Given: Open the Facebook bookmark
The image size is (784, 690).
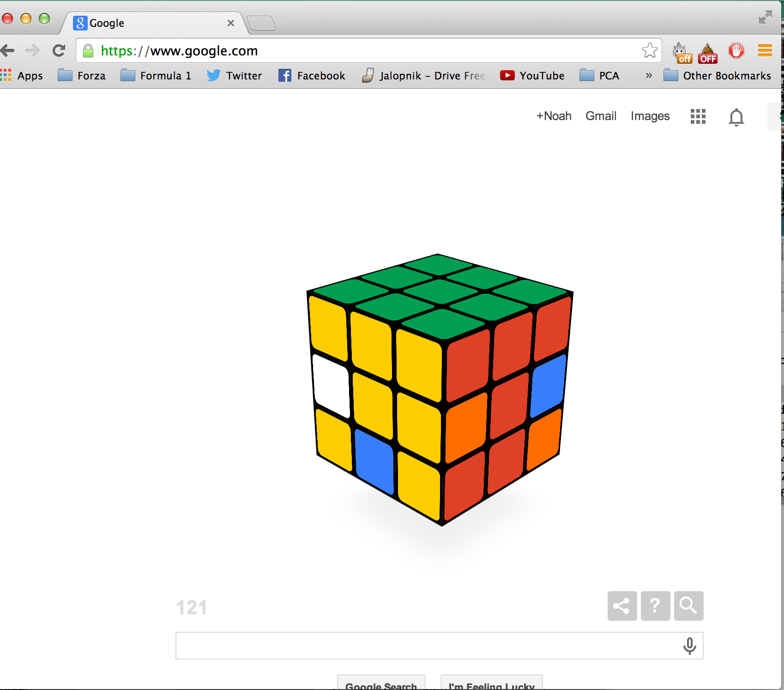Looking at the screenshot, I should 312,75.
